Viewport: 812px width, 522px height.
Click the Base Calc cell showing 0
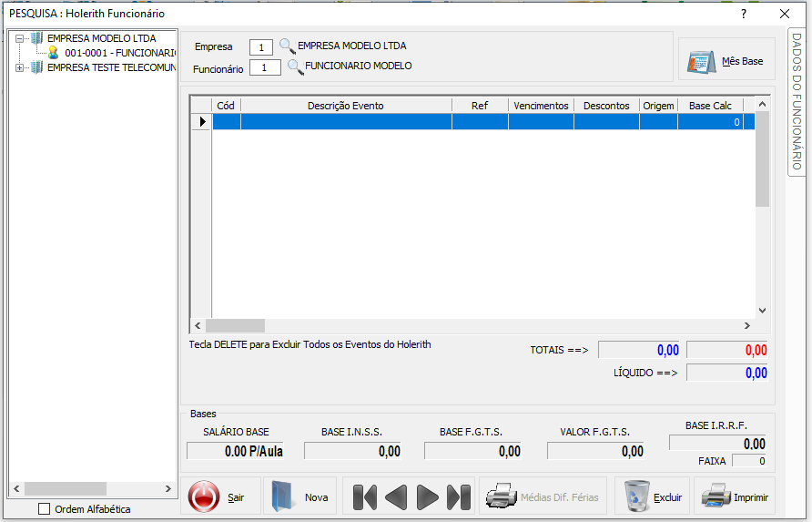click(x=710, y=122)
